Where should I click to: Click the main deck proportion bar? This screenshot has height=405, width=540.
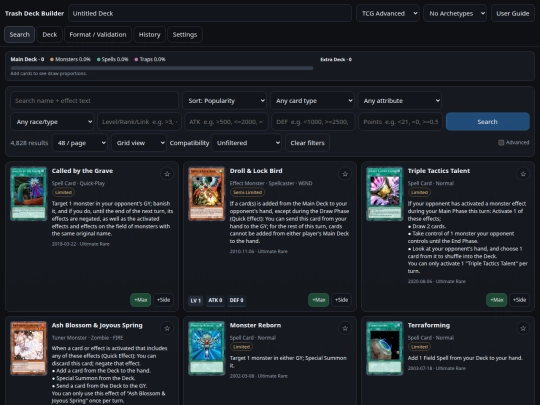coord(162,68)
